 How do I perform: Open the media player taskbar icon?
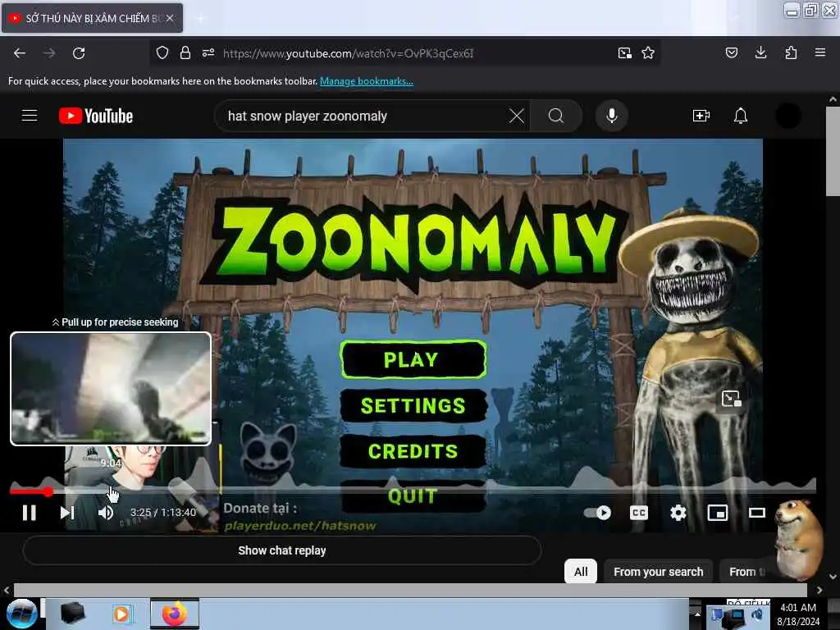pos(123,614)
